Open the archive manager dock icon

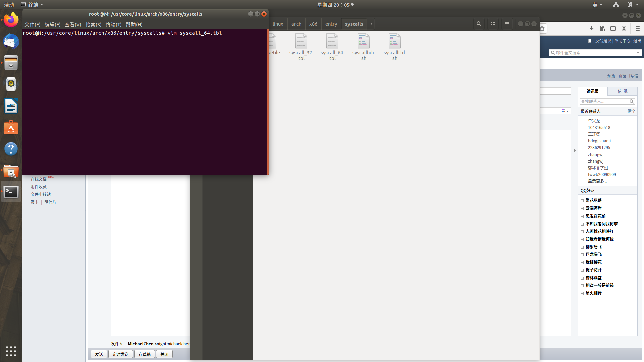click(x=11, y=171)
